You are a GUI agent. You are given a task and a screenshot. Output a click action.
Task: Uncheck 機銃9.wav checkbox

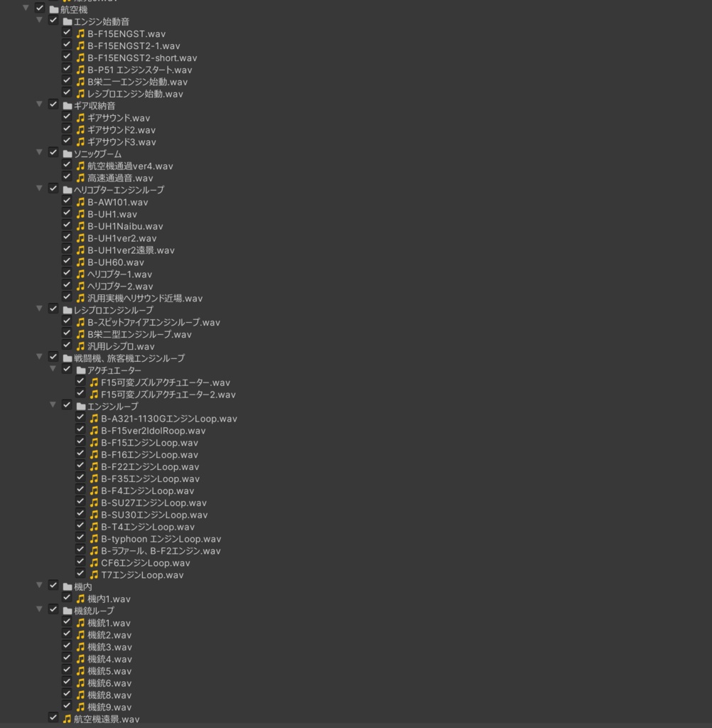point(67,706)
